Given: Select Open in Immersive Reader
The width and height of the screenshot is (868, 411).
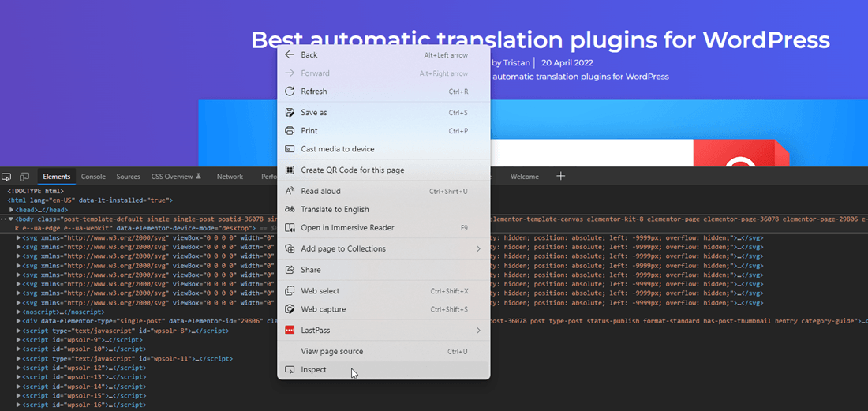Looking at the screenshot, I should [x=383, y=227].
